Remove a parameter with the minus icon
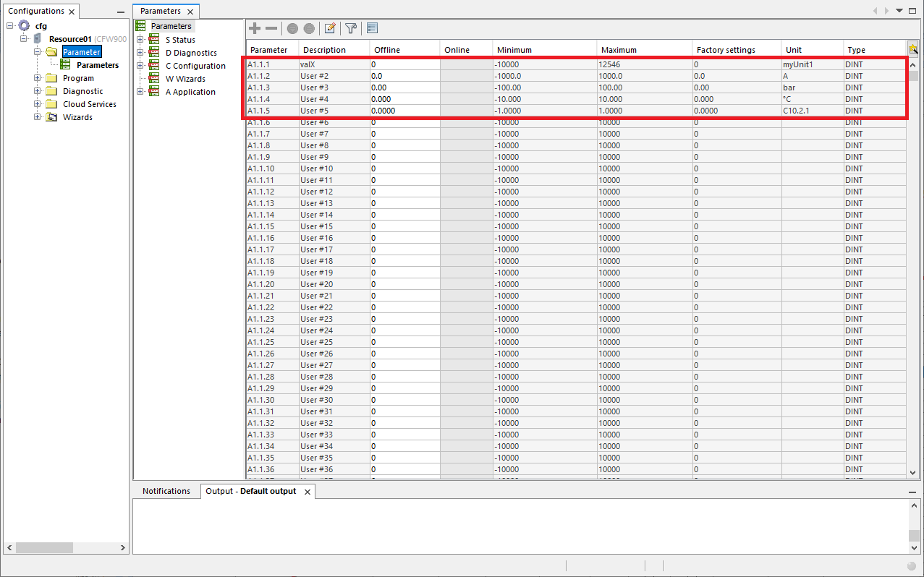Viewport: 924px width, 577px height. (x=271, y=28)
